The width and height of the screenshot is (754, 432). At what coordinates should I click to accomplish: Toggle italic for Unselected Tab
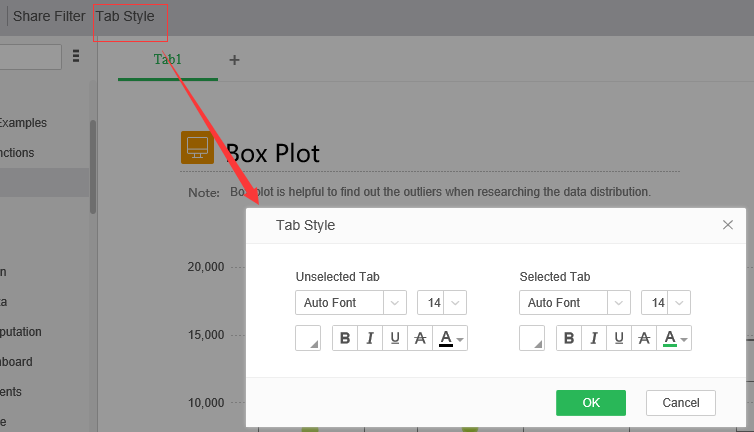point(370,338)
